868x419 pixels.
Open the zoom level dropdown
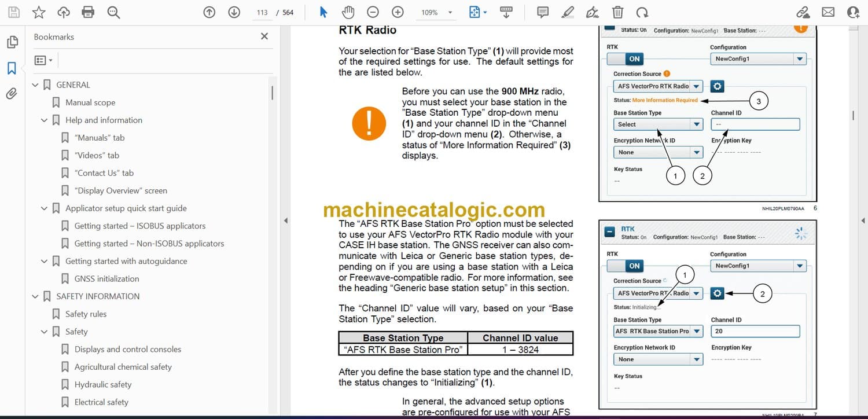[450, 12]
